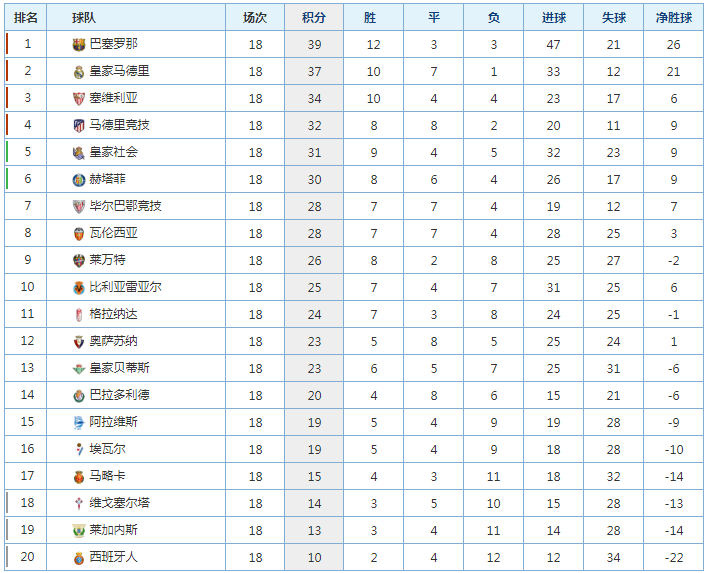Click the Barcelona club crest icon

(x=79, y=44)
